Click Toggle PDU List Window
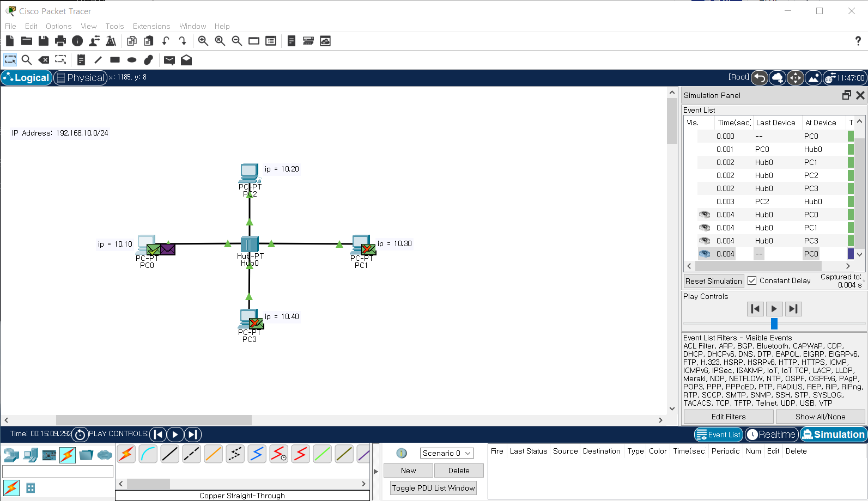 (433, 488)
